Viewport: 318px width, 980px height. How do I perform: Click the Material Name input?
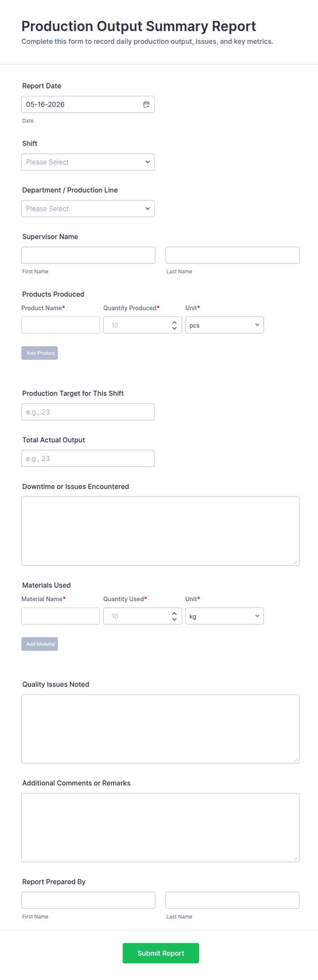(x=60, y=616)
